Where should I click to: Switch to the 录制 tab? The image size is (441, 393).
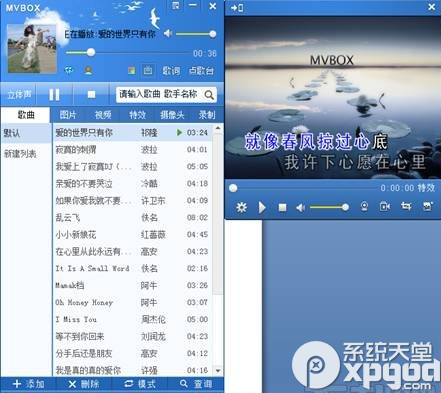(x=207, y=115)
